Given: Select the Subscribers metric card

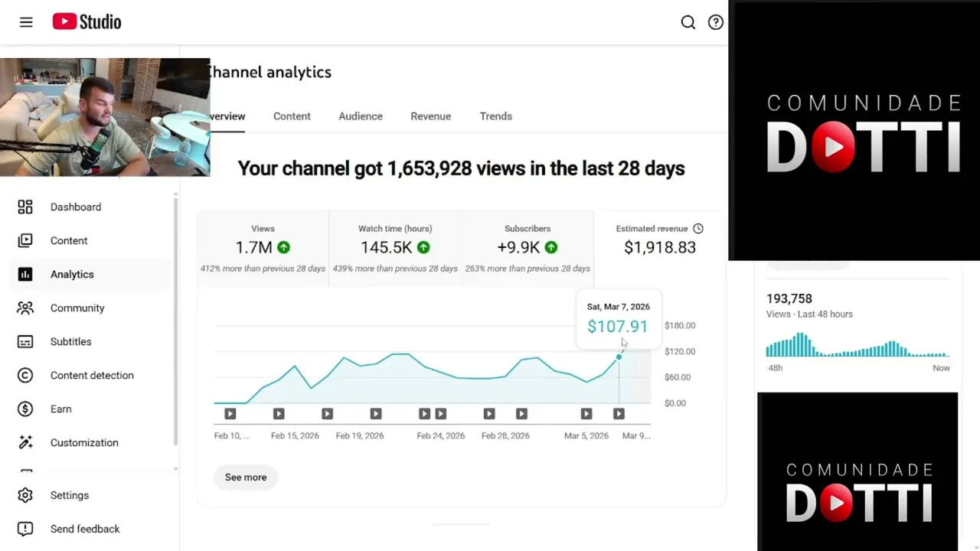Looking at the screenshot, I should click(528, 249).
